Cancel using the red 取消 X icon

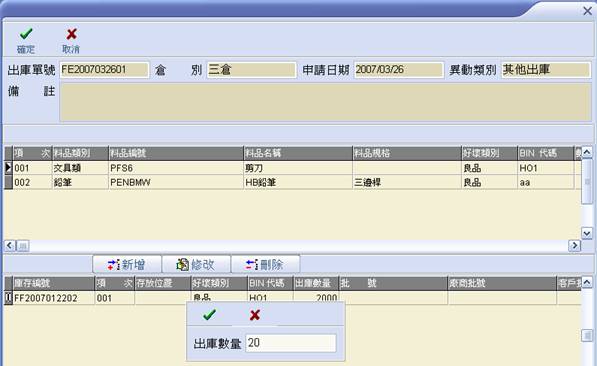click(71, 40)
